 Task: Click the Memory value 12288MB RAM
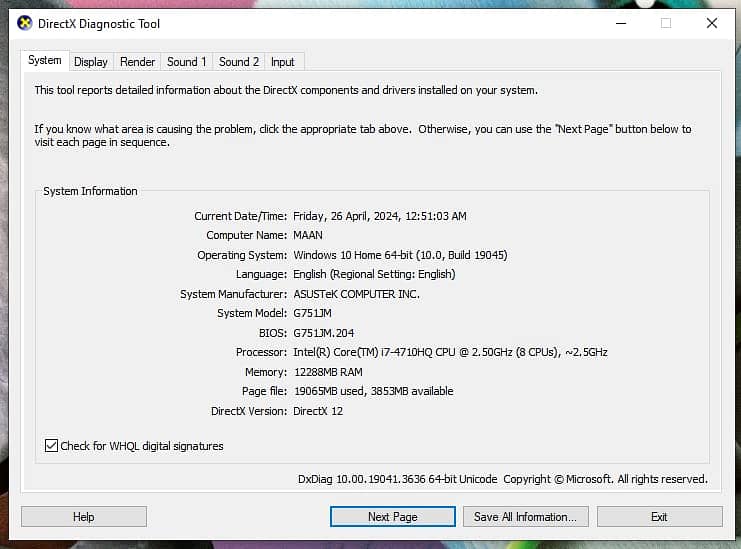(x=328, y=372)
